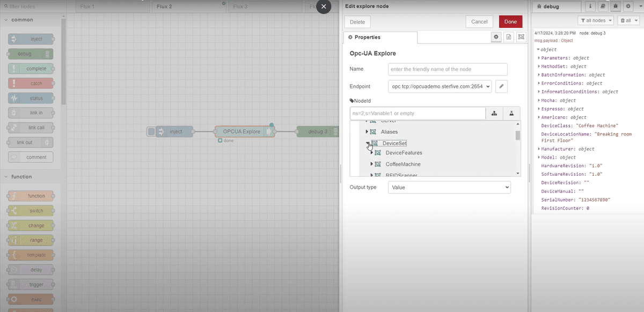The image size is (644, 312).
Task: Open the Output type dropdown
Action: pyautogui.click(x=449, y=187)
